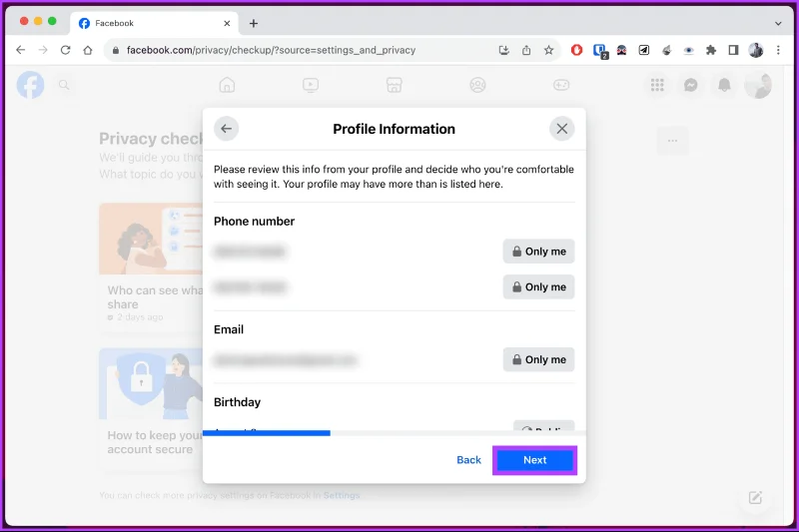Change Email audience Only me
This screenshot has height=532, width=799.
click(x=538, y=359)
